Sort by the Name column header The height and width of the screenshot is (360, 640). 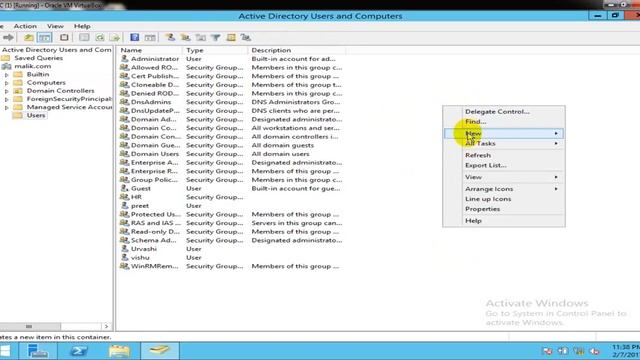click(x=150, y=50)
